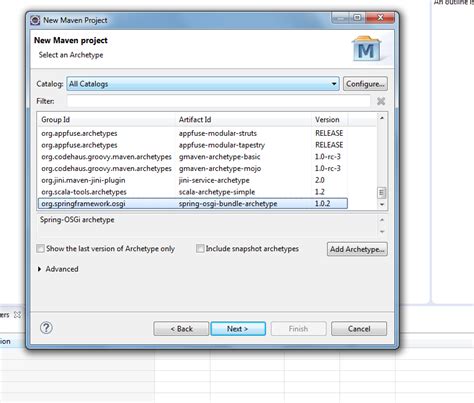The width and height of the screenshot is (474, 403).
Task: Click the archetype list scroll-down arrow
Action: pyautogui.click(x=382, y=204)
